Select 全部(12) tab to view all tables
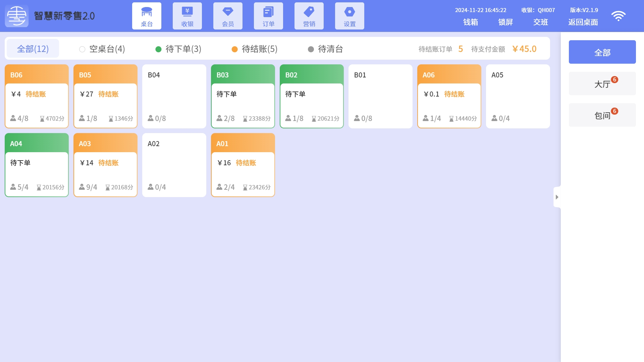 coord(34,49)
